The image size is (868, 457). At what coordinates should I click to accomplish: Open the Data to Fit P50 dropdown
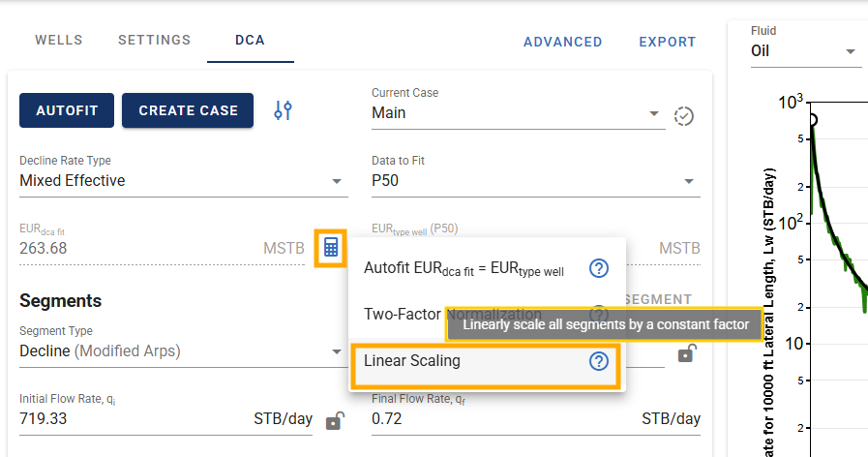[x=535, y=181]
